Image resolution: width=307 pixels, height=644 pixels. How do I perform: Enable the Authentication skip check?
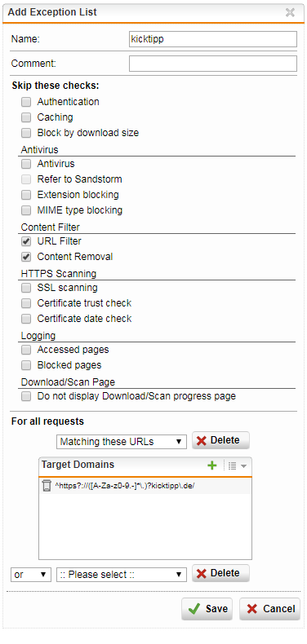tap(26, 101)
